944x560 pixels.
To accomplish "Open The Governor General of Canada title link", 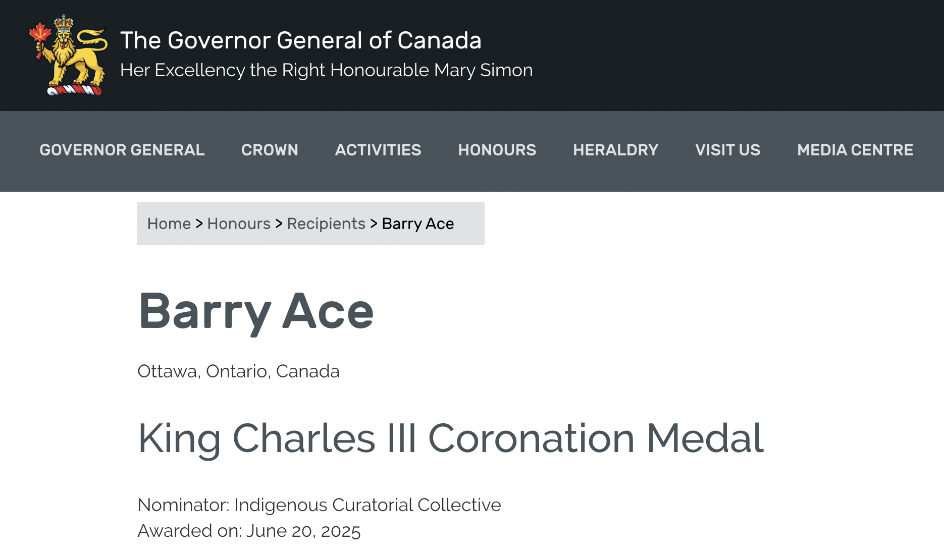I will (x=300, y=40).
